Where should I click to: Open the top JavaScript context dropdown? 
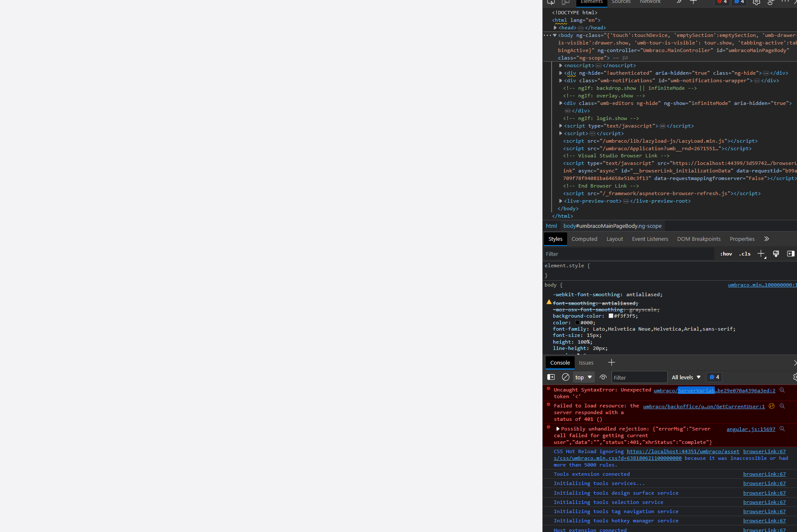tap(583, 377)
